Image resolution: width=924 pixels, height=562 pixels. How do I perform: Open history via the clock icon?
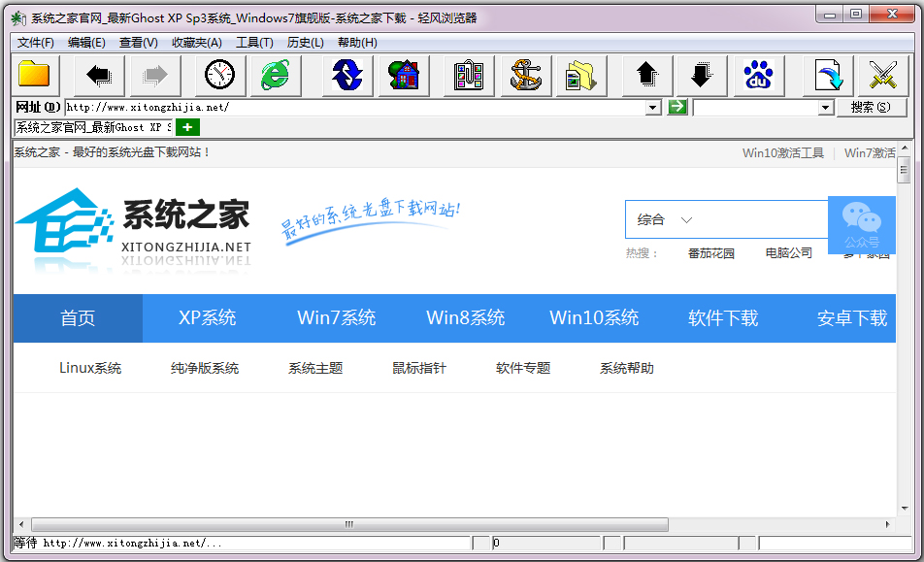point(219,76)
